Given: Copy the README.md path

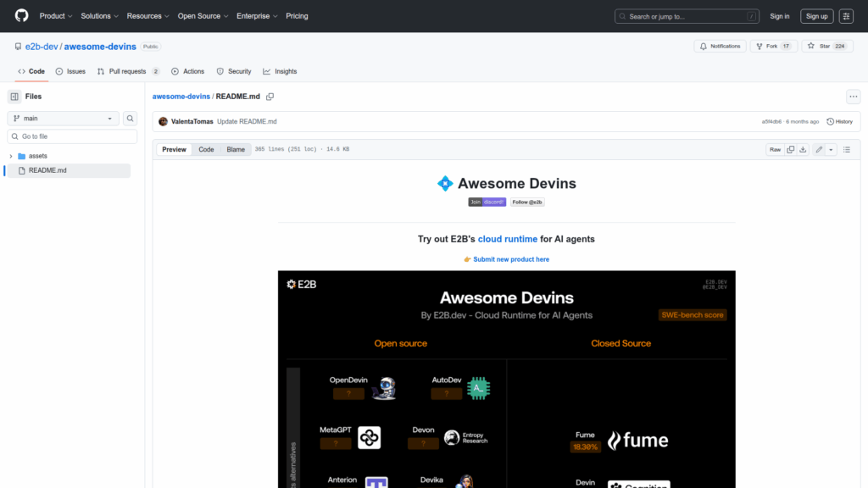Looking at the screenshot, I should 270,97.
